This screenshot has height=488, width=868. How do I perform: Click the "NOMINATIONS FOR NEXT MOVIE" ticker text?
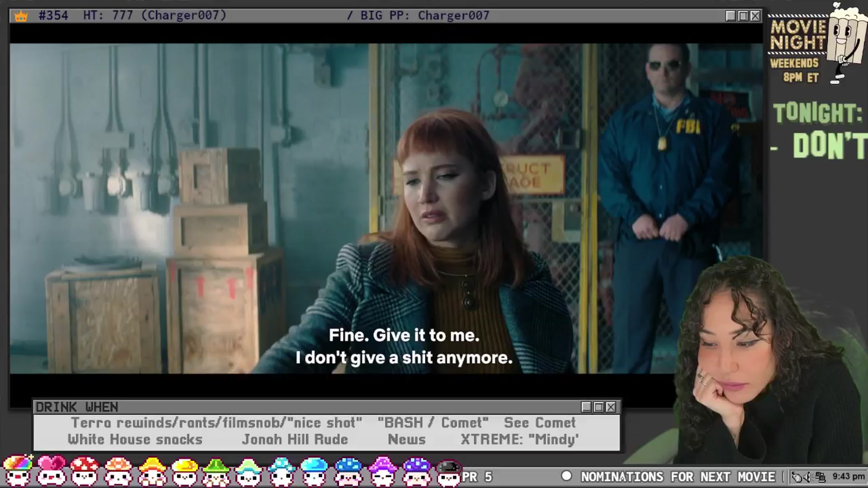678,477
